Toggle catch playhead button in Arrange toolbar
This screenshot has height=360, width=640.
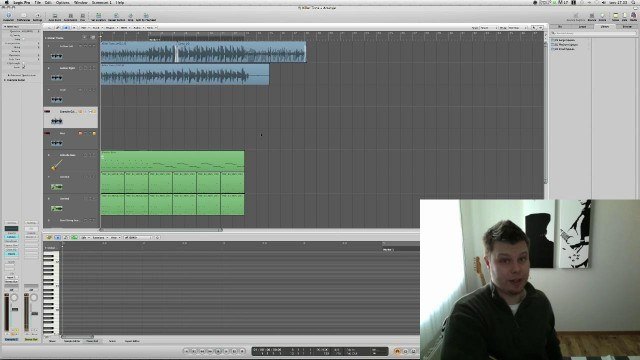tap(67, 28)
